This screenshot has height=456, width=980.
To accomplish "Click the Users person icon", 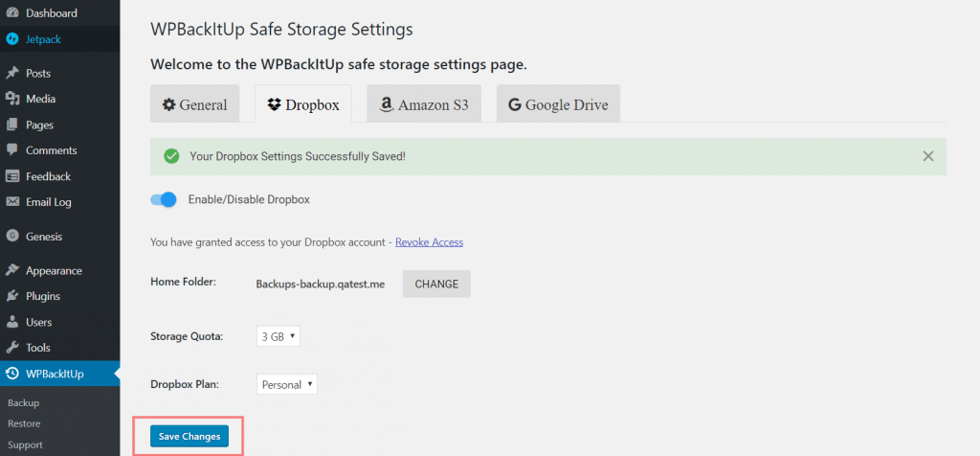I will 11,322.
